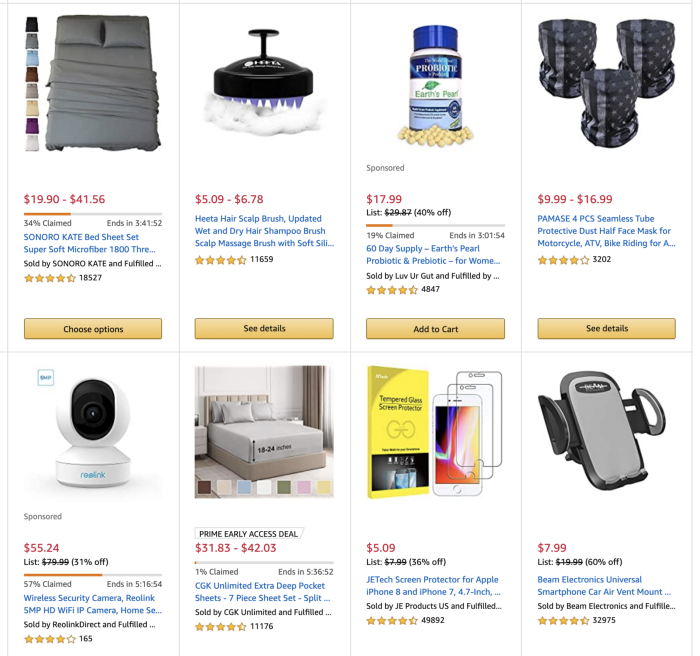
Task: See details for Heeta Hair Scalp Brush
Action: tap(264, 328)
